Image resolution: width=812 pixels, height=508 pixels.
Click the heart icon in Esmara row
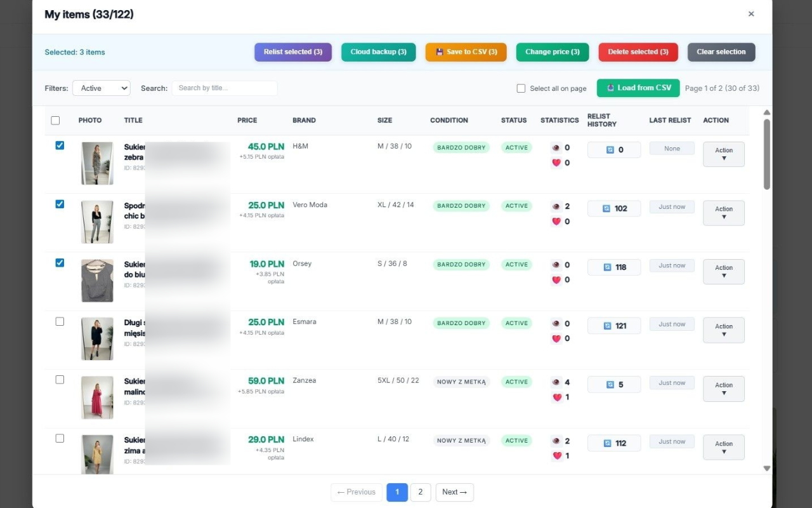[556, 339]
